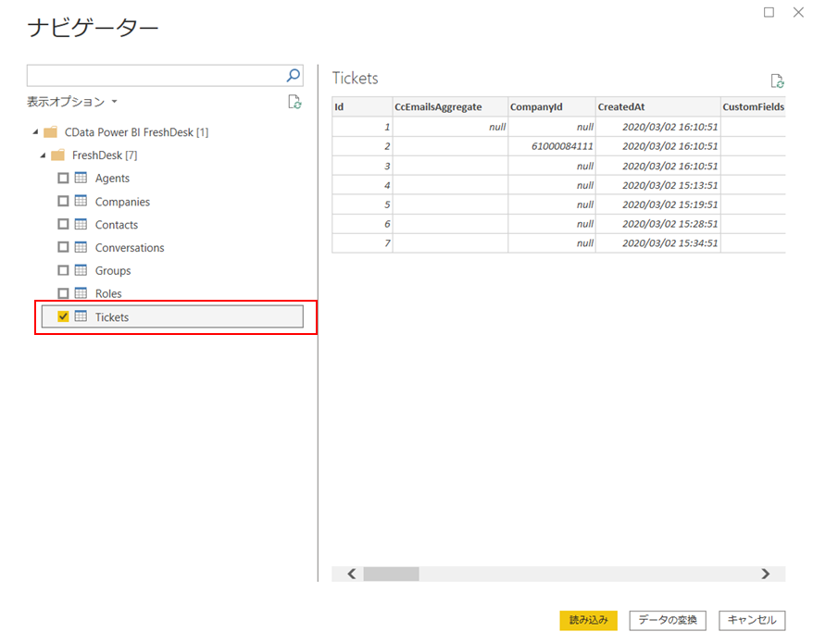Click the horizontal scrollbar thumb
Screen dimensions: 813x644
(391, 574)
